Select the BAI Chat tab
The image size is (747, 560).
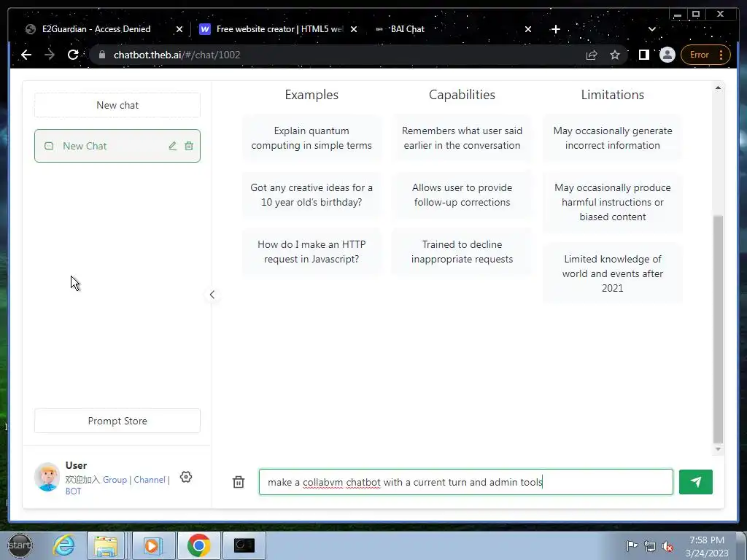407,29
